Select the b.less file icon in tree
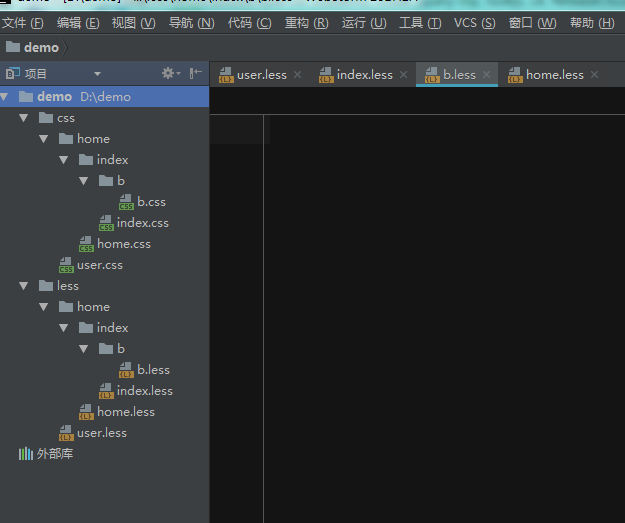This screenshot has height=523, width=625. coord(126,370)
